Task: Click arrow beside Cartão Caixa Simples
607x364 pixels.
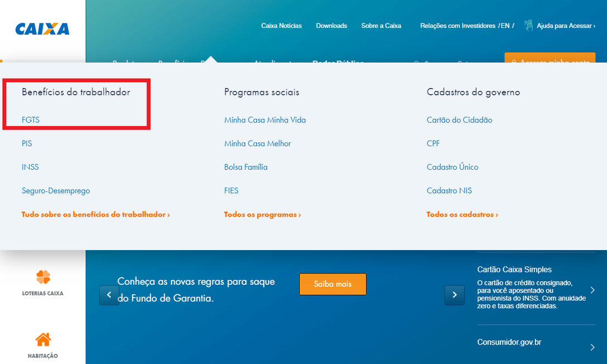Action: (592, 290)
